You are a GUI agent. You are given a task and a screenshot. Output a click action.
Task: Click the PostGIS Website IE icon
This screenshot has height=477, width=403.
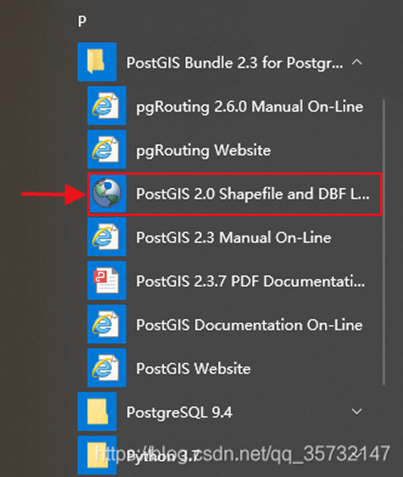[x=107, y=368]
